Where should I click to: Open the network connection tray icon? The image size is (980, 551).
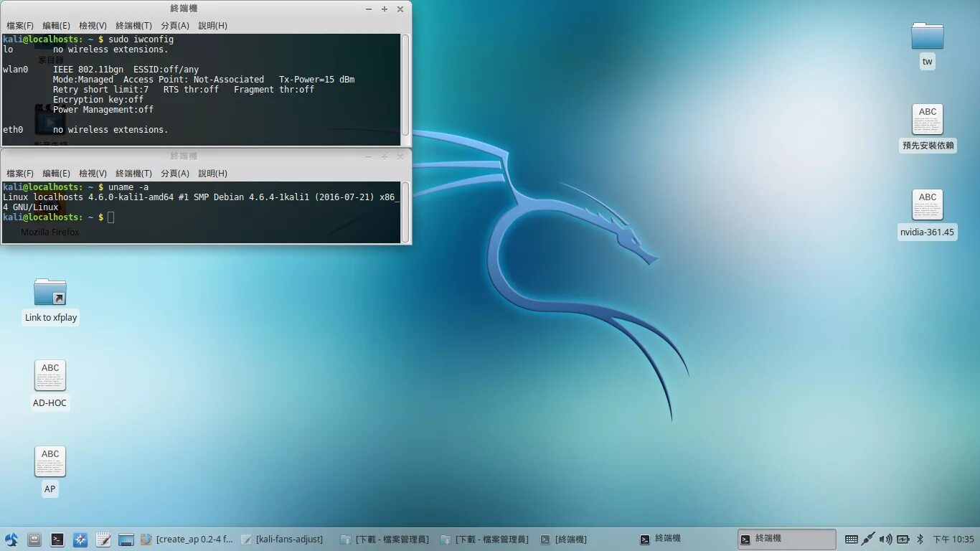click(868, 540)
